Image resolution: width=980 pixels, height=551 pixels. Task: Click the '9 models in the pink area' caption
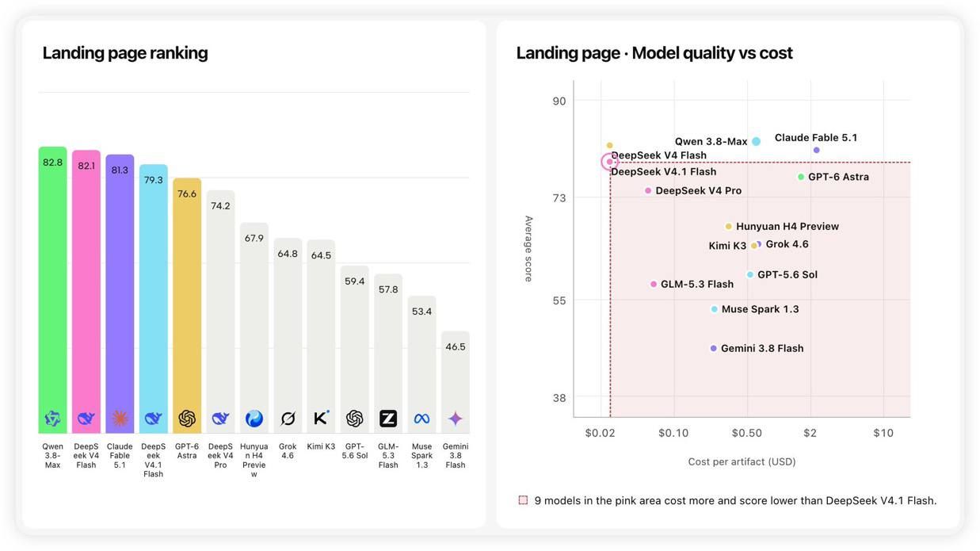[735, 500]
